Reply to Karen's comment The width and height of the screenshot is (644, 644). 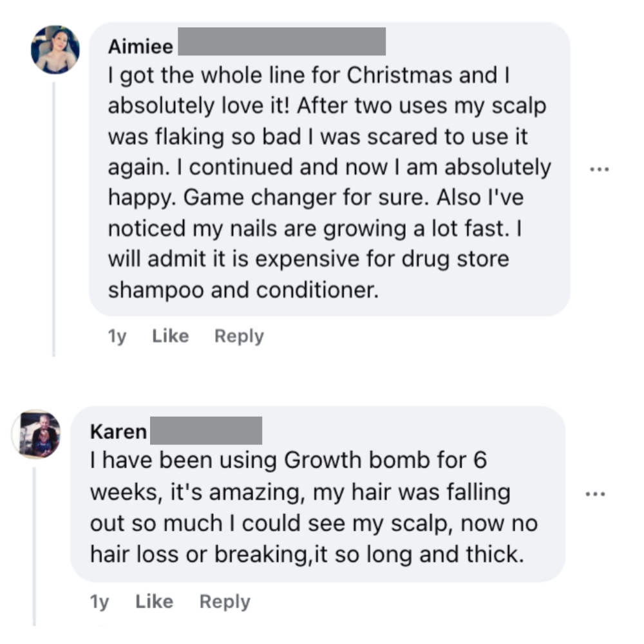[225, 601]
